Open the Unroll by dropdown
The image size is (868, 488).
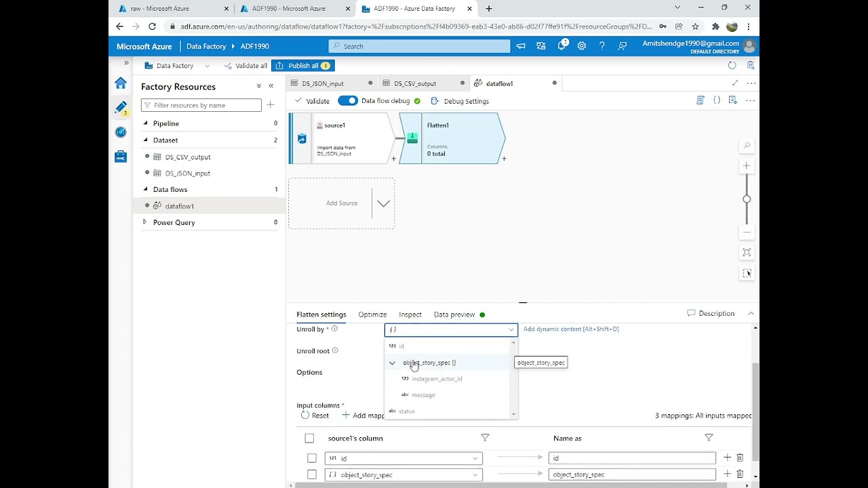coord(451,329)
